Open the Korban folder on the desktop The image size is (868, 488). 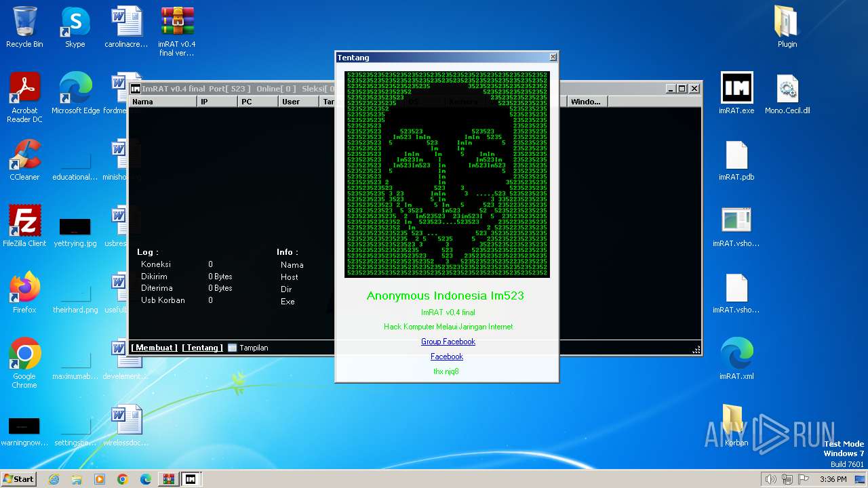(x=736, y=426)
